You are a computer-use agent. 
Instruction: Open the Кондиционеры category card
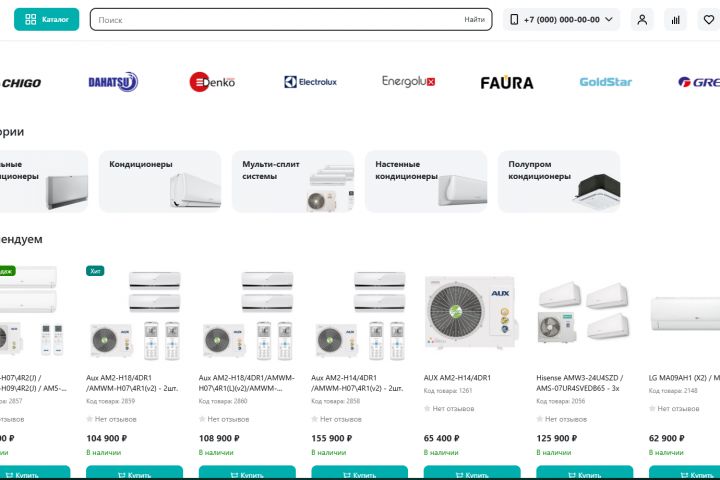coord(160,181)
